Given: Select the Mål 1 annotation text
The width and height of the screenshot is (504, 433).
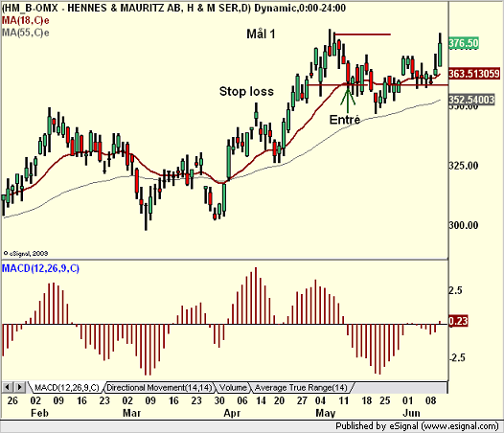Looking at the screenshot, I should (261, 34).
